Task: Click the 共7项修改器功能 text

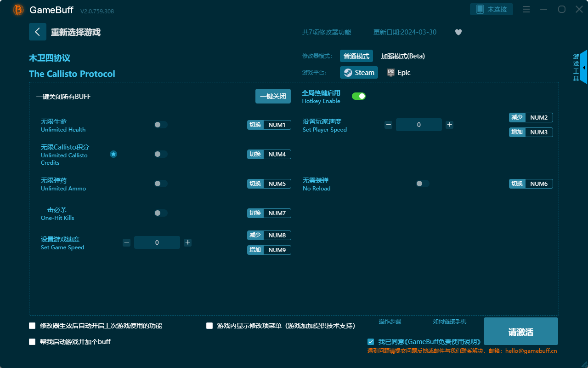Action: click(x=327, y=32)
